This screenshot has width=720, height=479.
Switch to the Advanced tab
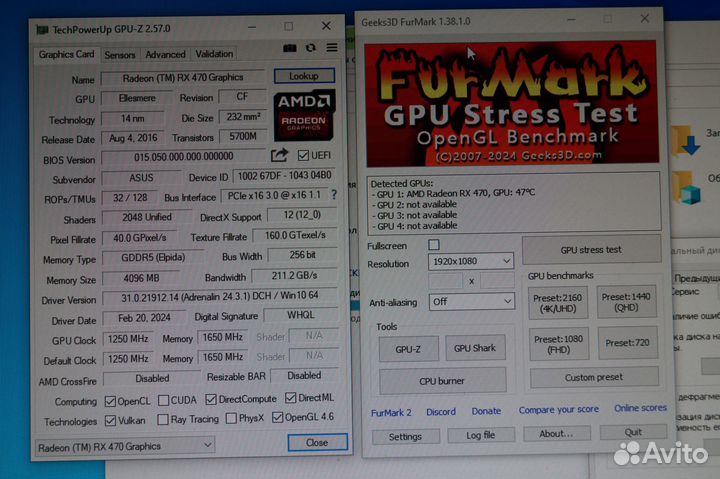point(165,54)
